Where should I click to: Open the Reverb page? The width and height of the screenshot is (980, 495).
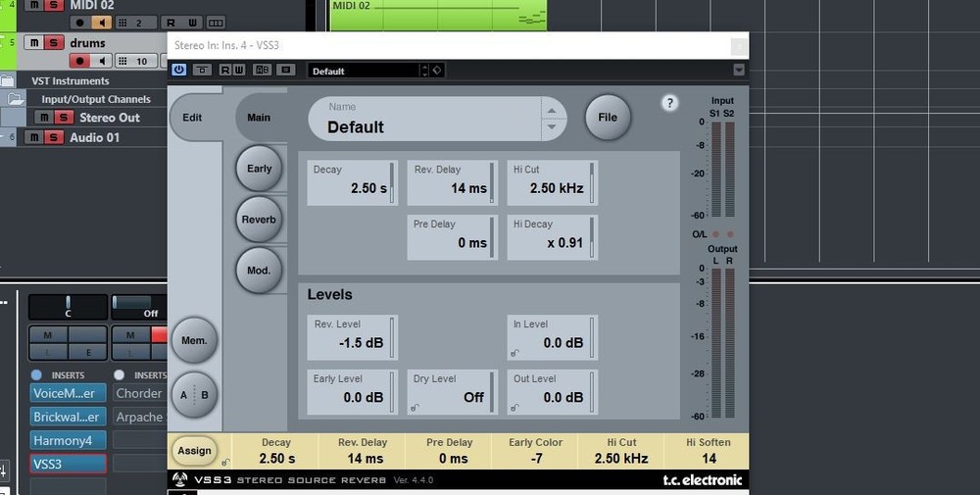(259, 220)
